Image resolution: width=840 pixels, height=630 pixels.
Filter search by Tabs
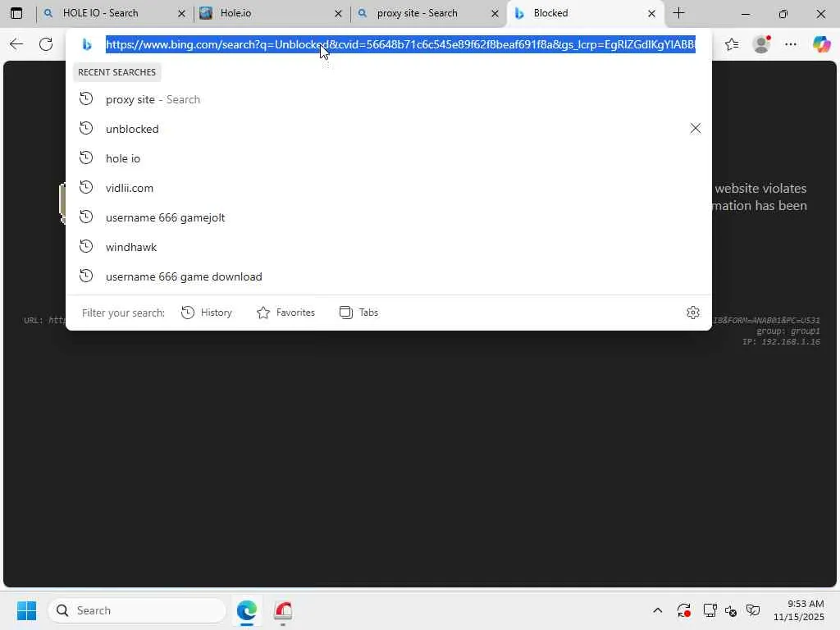[359, 313]
